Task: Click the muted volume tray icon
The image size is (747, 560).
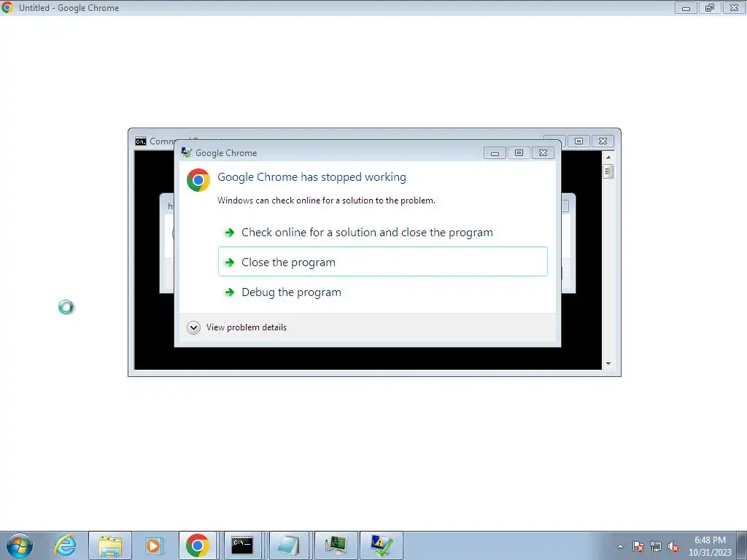Action: pyautogui.click(x=673, y=547)
